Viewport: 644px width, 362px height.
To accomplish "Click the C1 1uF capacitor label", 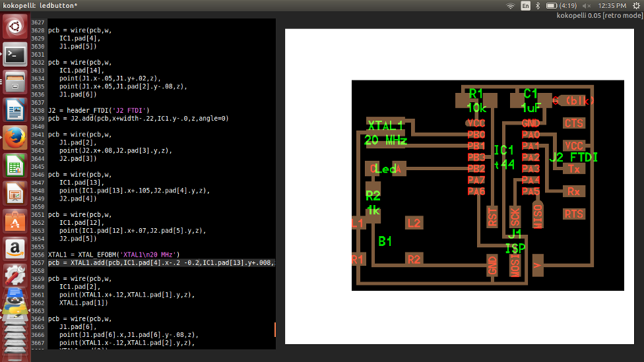I will point(531,100).
